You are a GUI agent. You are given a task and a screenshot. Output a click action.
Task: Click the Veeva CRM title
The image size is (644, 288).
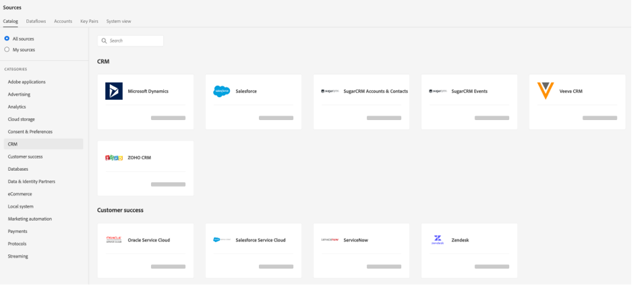[x=571, y=91]
